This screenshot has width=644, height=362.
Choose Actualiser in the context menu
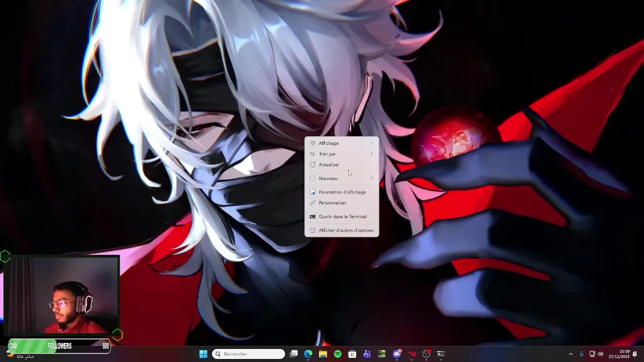(x=342, y=164)
